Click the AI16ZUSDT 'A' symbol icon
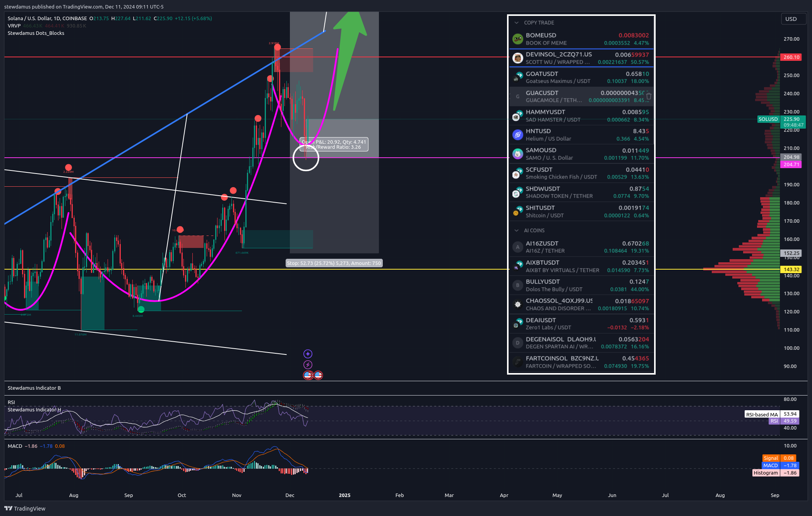The width and height of the screenshot is (812, 516). (x=517, y=247)
